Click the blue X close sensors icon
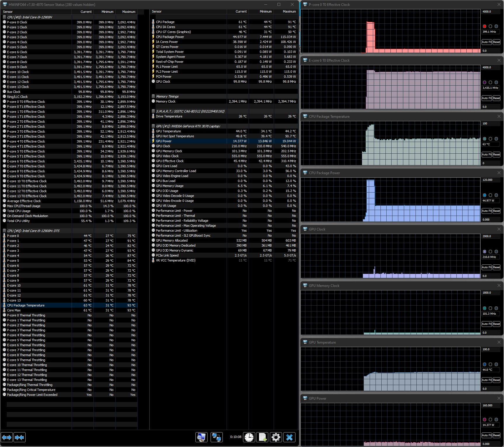The height and width of the screenshot is (447, 504). point(289,437)
